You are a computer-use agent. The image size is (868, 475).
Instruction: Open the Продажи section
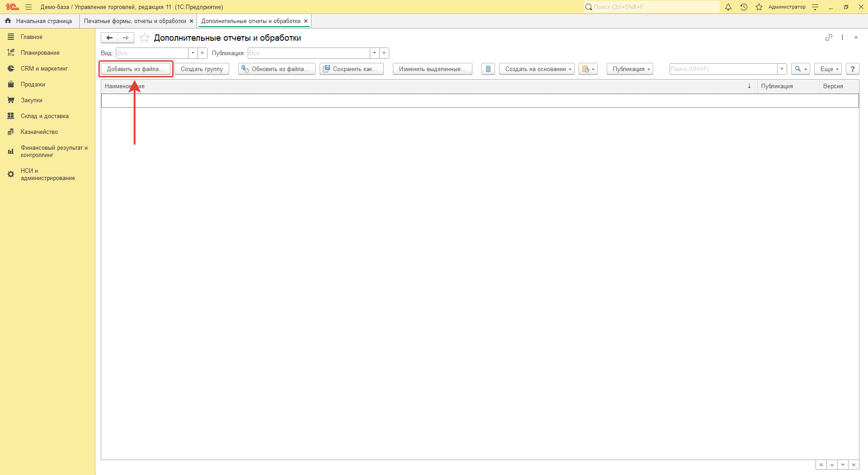[33, 85]
